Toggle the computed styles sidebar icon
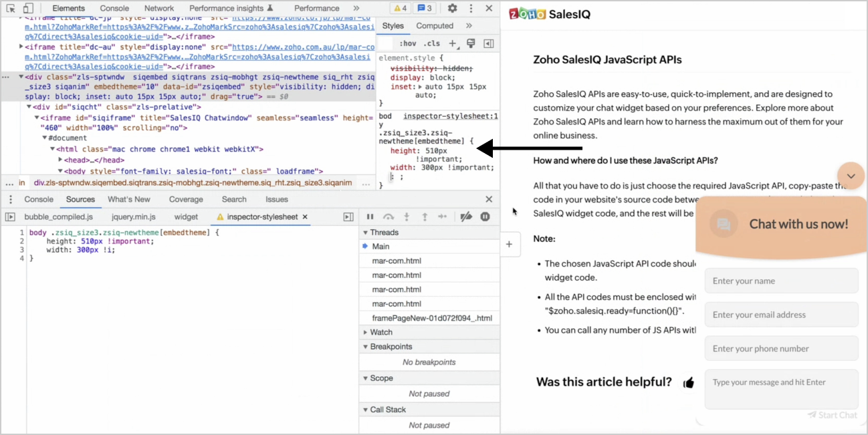 [x=489, y=43]
